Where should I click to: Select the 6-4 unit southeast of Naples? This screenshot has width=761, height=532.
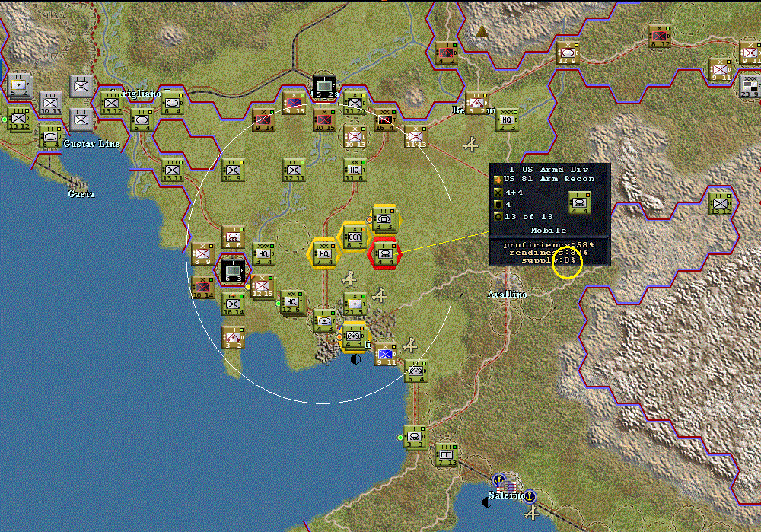coord(416,371)
